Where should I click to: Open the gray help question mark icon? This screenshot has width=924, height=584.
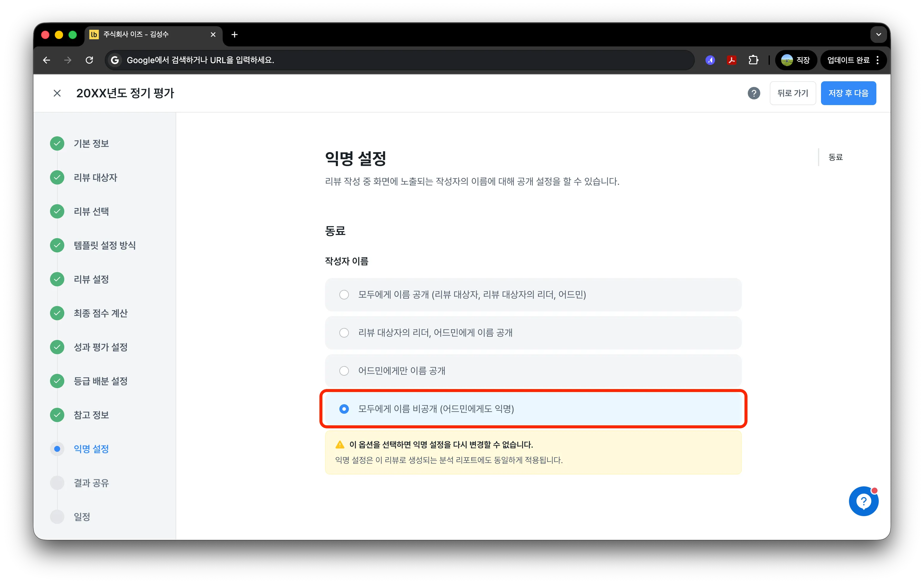pyautogui.click(x=754, y=93)
